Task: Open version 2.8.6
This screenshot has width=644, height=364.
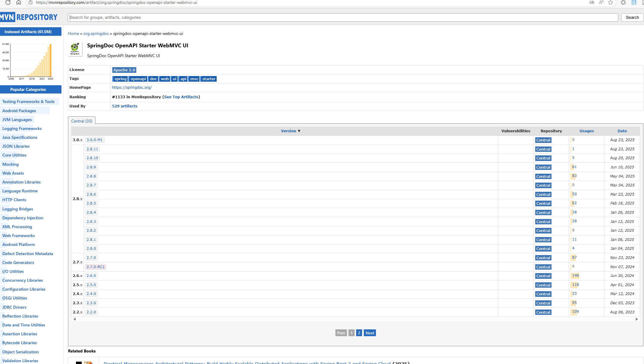Action: pos(91,194)
